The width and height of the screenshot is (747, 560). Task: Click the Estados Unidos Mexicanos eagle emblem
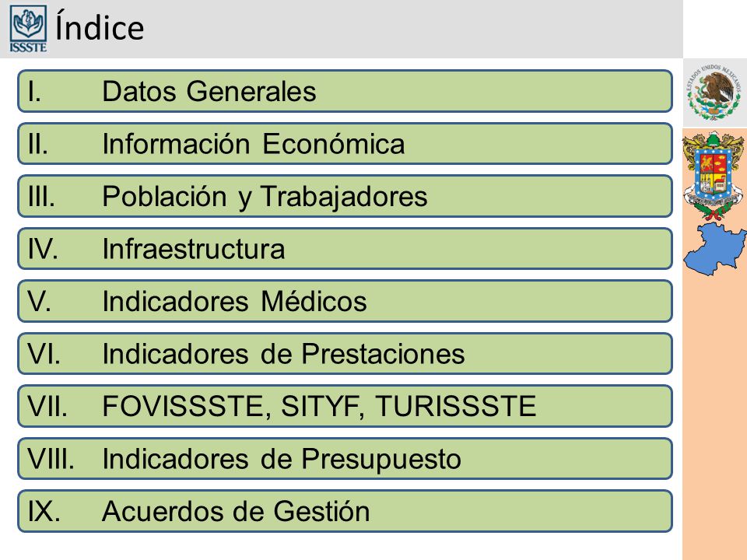714,93
